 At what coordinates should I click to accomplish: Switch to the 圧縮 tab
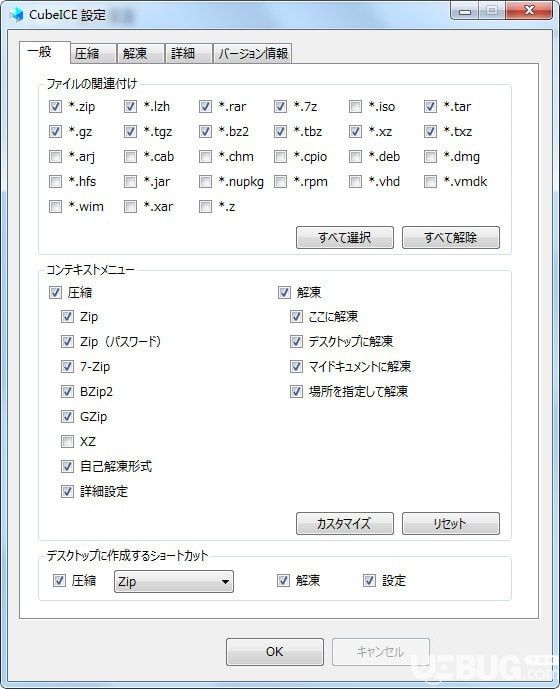(93, 54)
